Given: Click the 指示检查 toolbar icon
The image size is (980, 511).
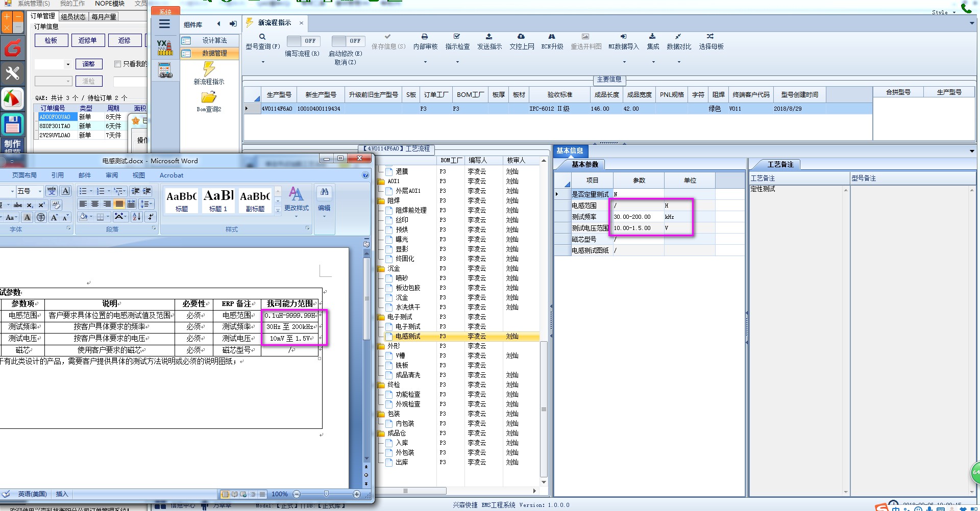Looking at the screenshot, I should tap(457, 37).
